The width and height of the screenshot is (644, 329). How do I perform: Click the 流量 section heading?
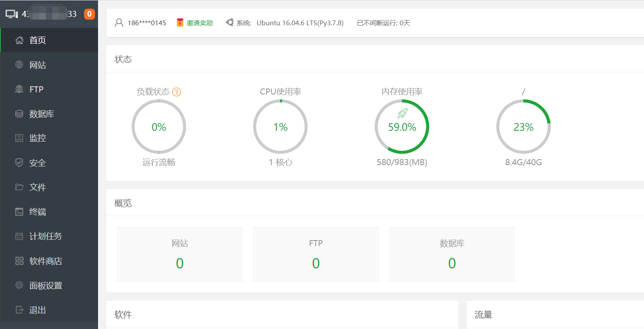click(x=484, y=315)
